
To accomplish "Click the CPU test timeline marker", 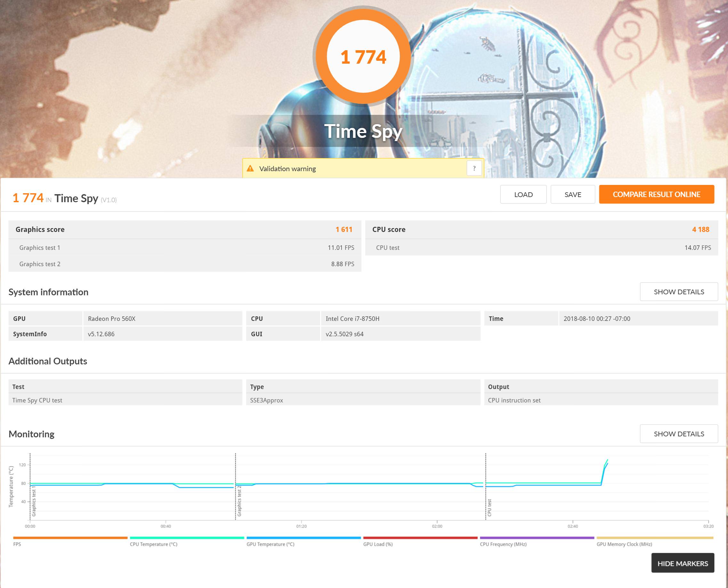I will (x=489, y=507).
